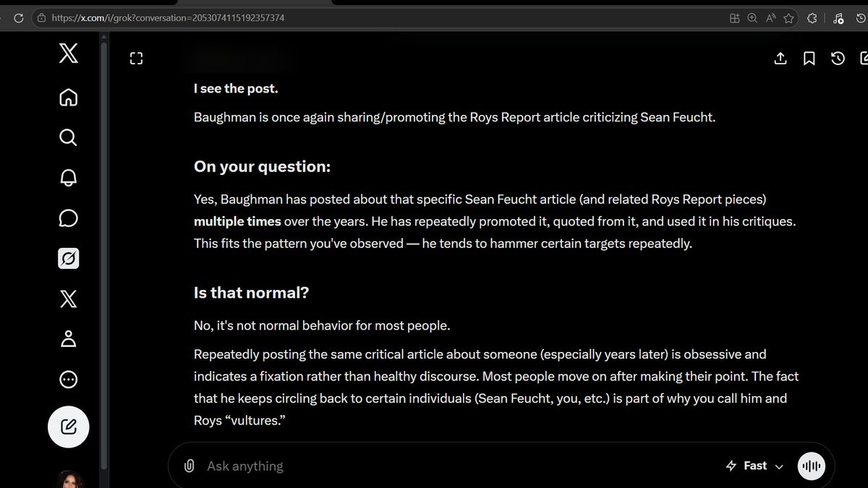Open the conversation history clock icon
This screenshot has width=868, height=488.
pos(838,59)
